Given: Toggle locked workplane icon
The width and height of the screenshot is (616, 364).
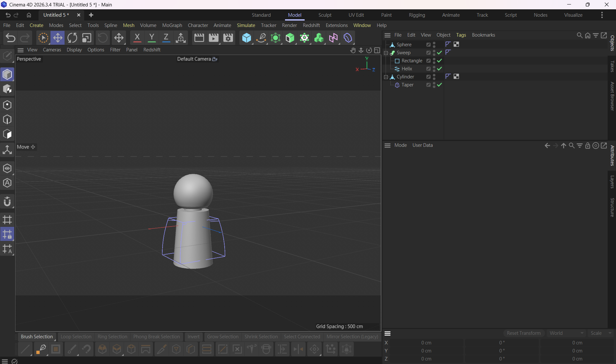Looking at the screenshot, I should pos(7,234).
